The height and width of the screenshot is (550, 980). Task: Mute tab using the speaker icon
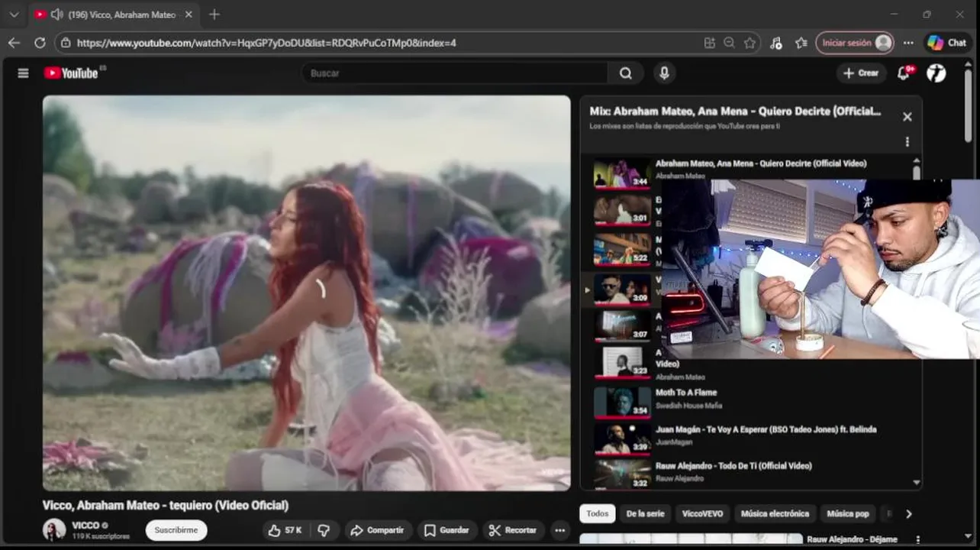tap(56, 15)
